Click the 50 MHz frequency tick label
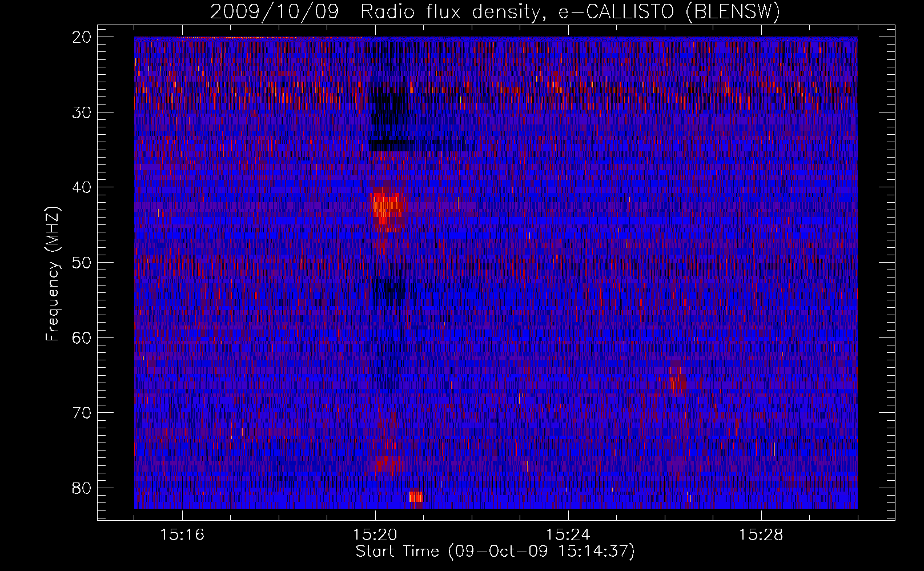 click(82, 263)
